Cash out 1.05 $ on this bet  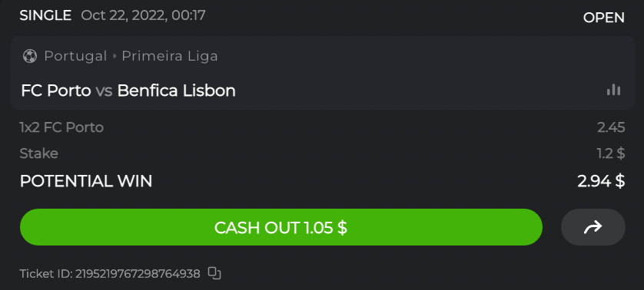pos(281,227)
